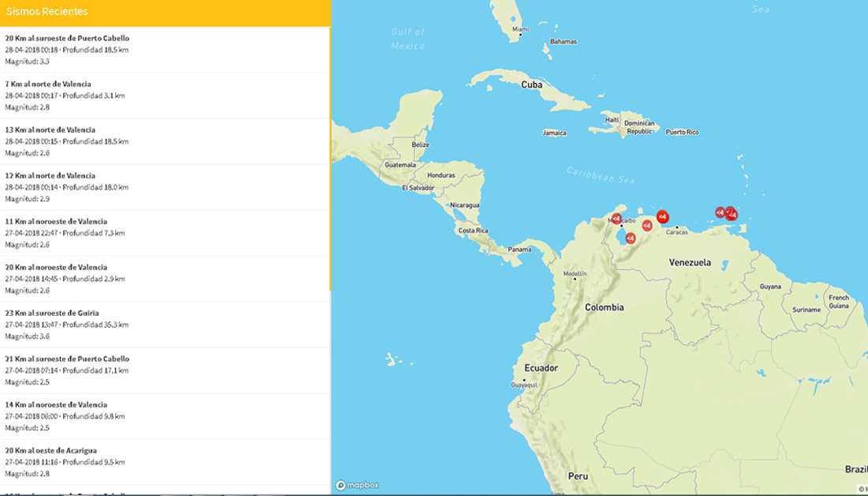Image resolution: width=868 pixels, height=496 pixels.
Task: Click the quake marker between Maracaibo and Caracas
Action: (647, 226)
